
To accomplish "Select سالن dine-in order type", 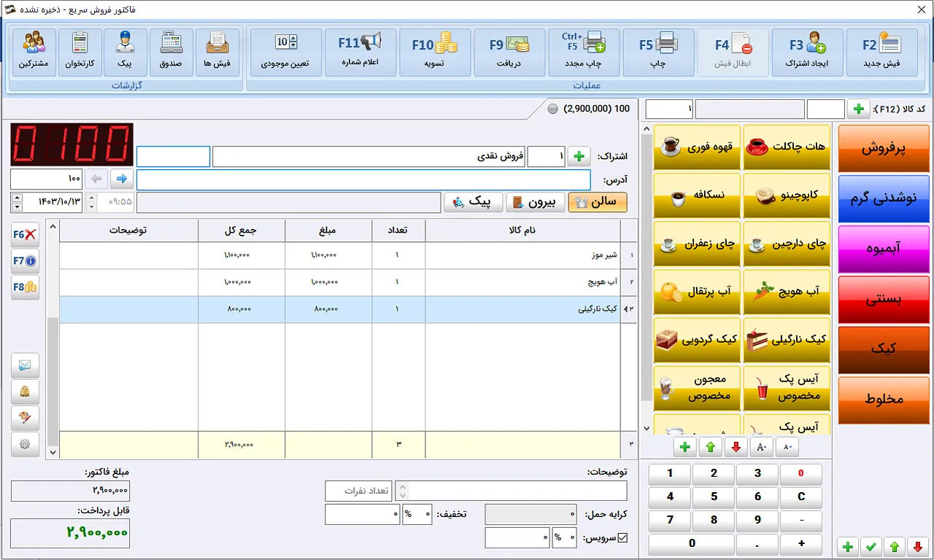I will pyautogui.click(x=598, y=202).
